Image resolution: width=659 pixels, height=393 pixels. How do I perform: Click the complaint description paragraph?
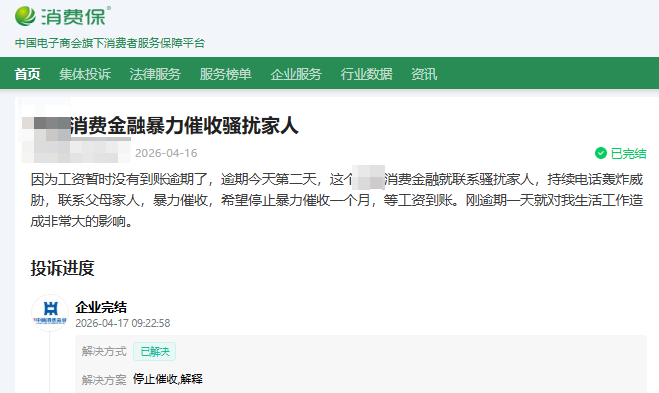337,200
